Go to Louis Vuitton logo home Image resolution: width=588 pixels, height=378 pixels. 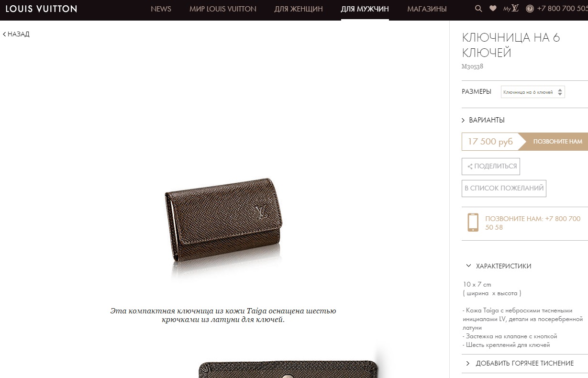[x=41, y=9]
